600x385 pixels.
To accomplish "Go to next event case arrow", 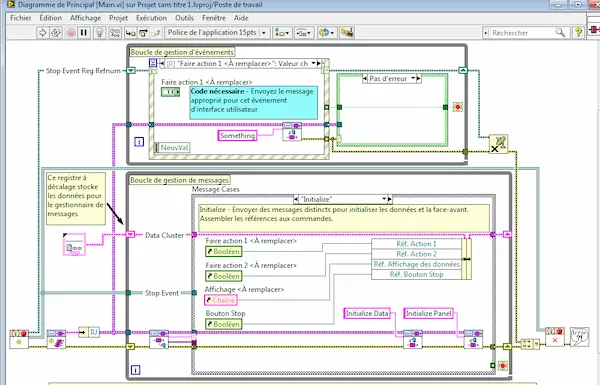I will 319,64.
